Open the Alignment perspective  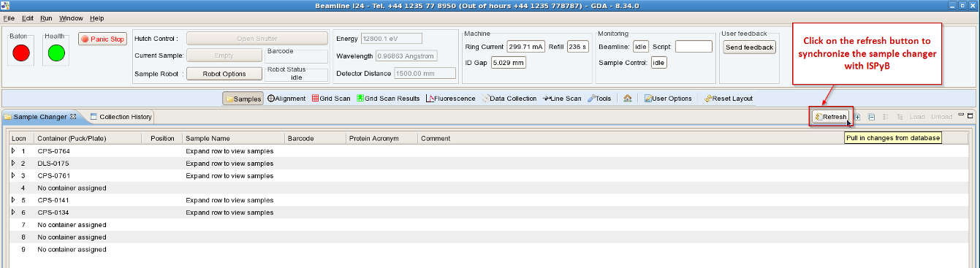[x=286, y=99]
